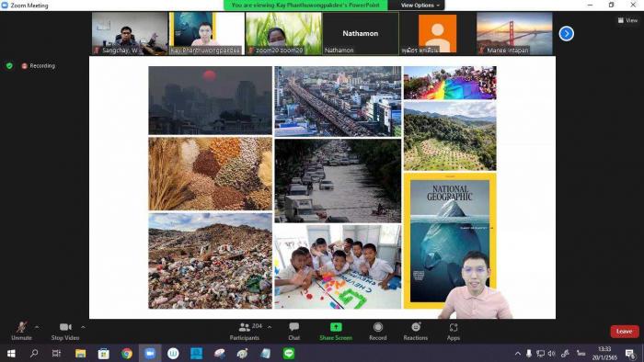Click the Record icon
The width and height of the screenshot is (644, 362).
coord(378,327)
